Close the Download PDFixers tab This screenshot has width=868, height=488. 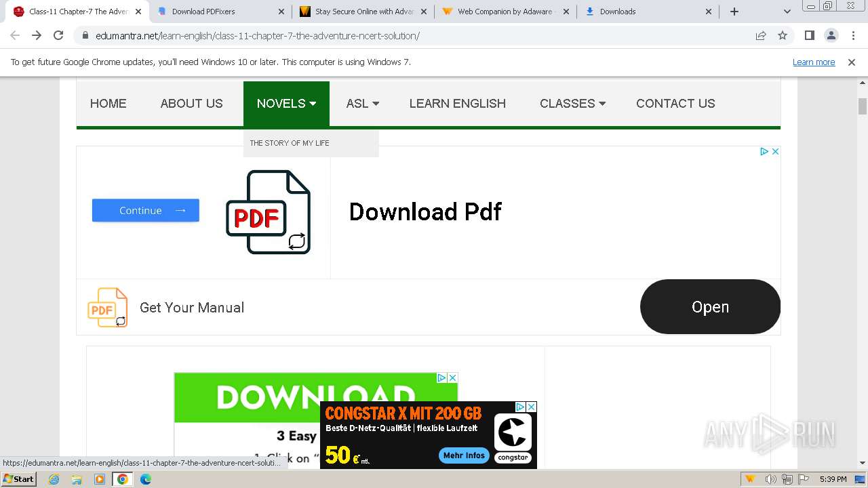281,12
